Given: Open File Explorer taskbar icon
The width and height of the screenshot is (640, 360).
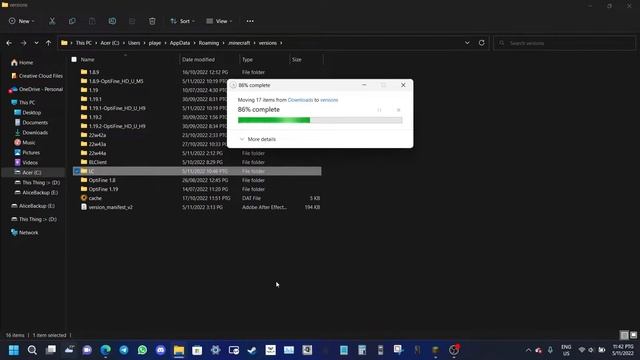Looking at the screenshot, I should coord(179,350).
